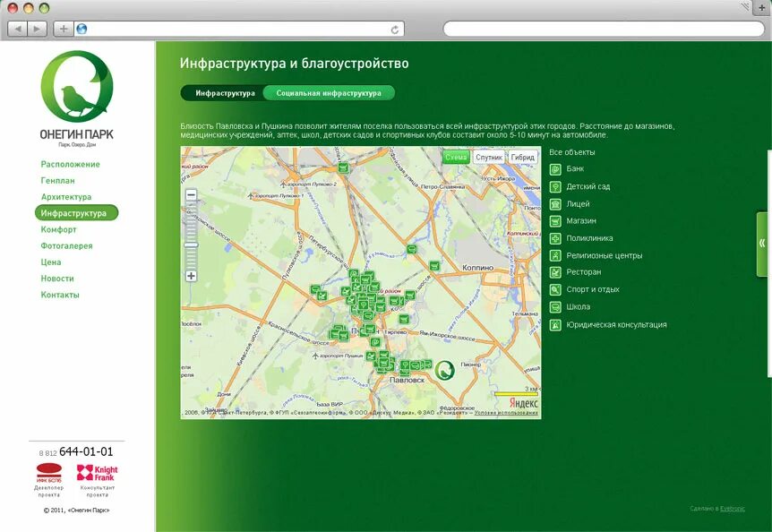The width and height of the screenshot is (772, 532).
Task: Click the Knight Frank logo
Action: tap(97, 473)
